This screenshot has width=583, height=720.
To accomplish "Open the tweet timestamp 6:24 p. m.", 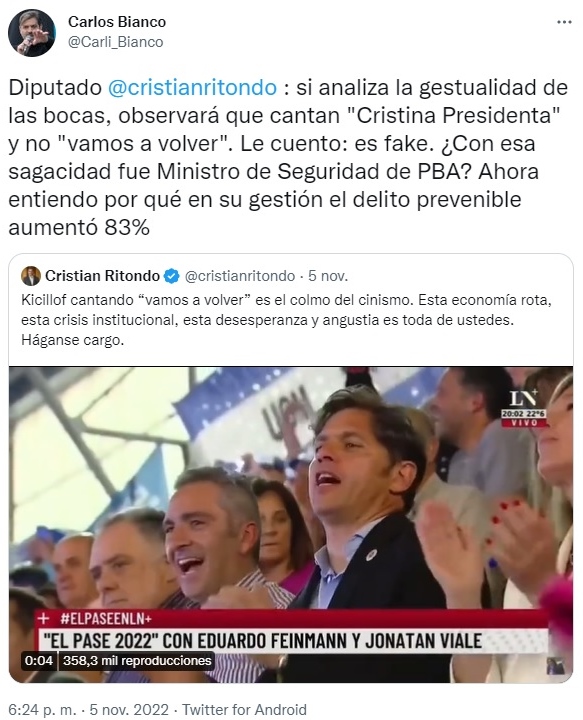I will tap(42, 709).
